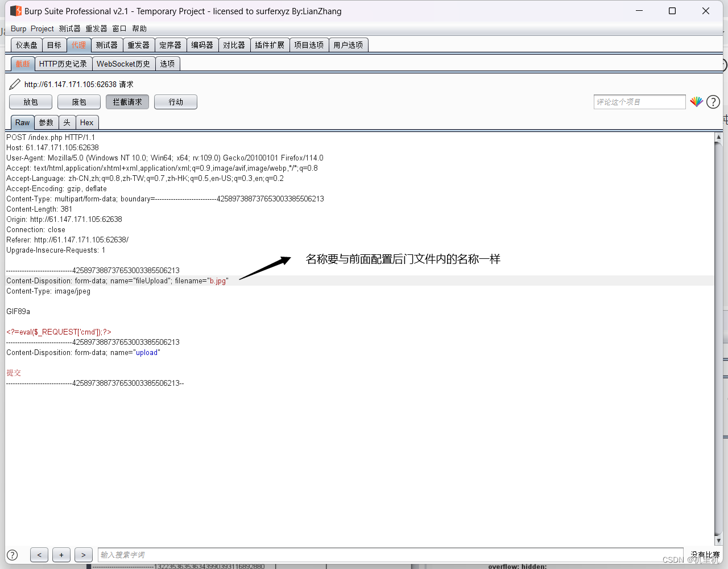Click scrollbar down arrow of request editor
The width and height of the screenshot is (728, 569).
719,541
